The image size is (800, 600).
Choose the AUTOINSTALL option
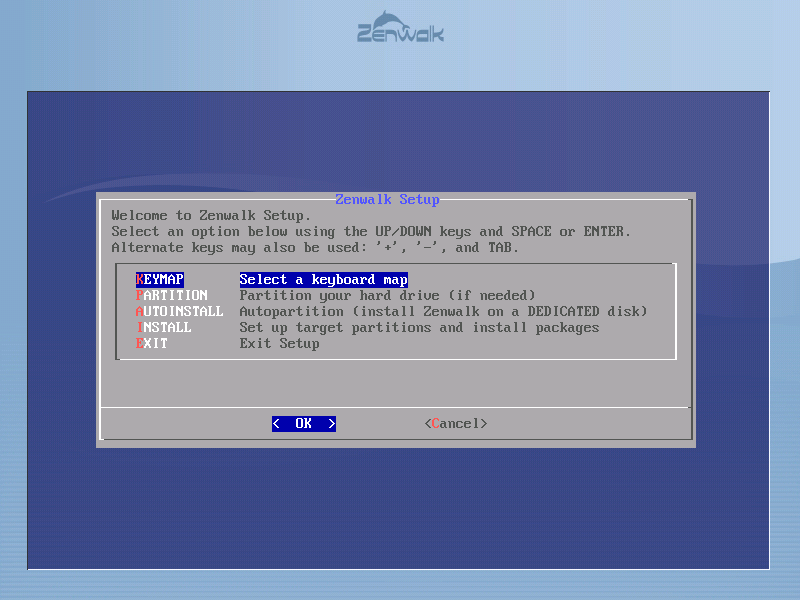coord(180,311)
